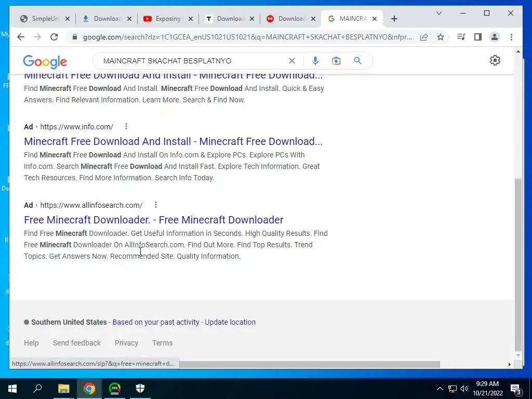Bookmark this tab with the star icon
The height and width of the screenshot is (399, 532).
[441, 37]
